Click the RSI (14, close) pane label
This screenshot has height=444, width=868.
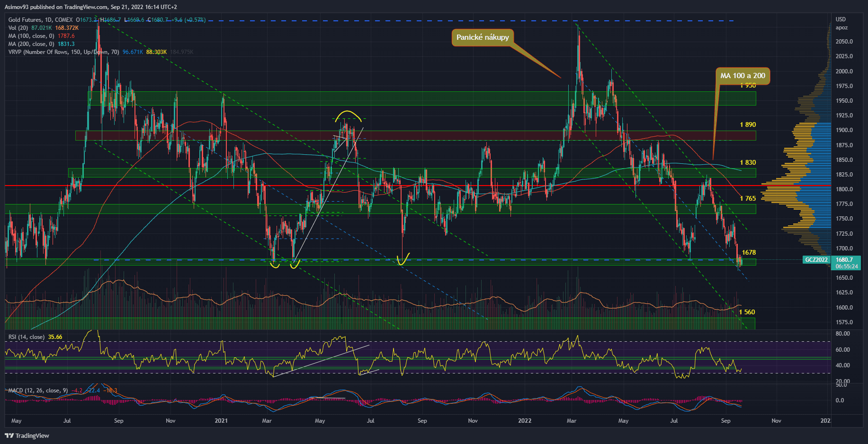pos(27,337)
